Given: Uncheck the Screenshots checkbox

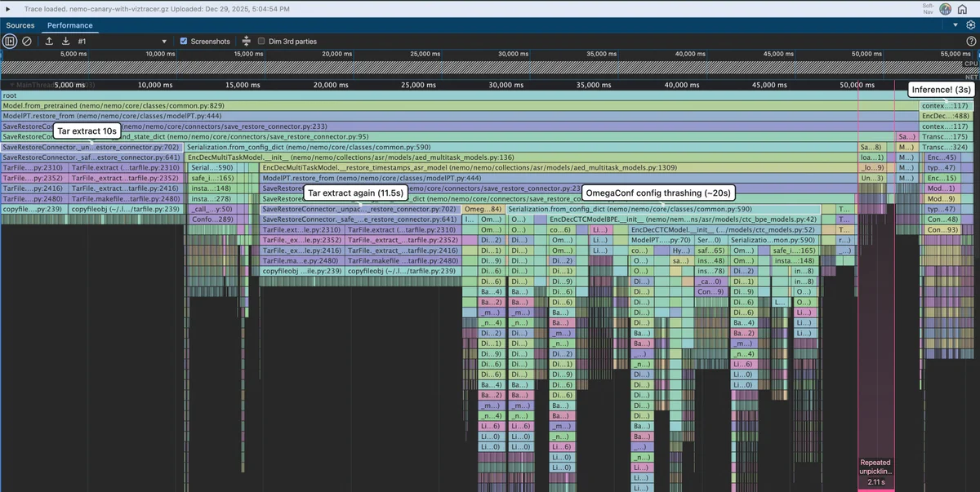Looking at the screenshot, I should tap(184, 41).
